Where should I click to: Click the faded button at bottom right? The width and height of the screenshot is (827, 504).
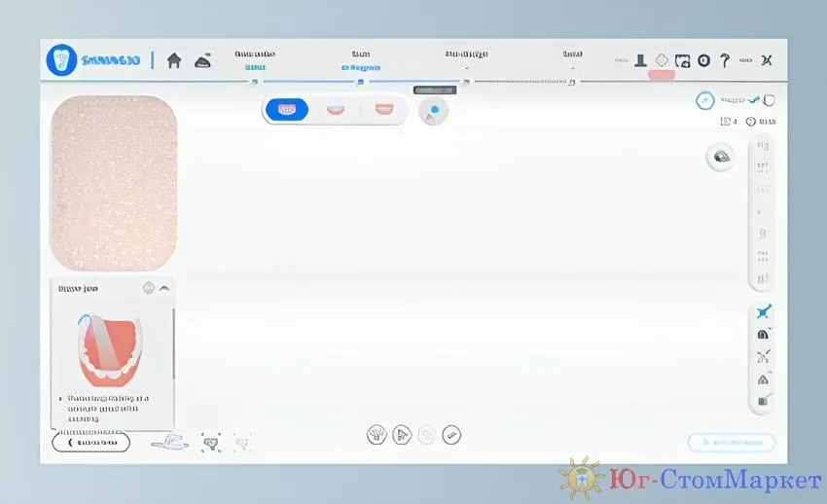(731, 443)
